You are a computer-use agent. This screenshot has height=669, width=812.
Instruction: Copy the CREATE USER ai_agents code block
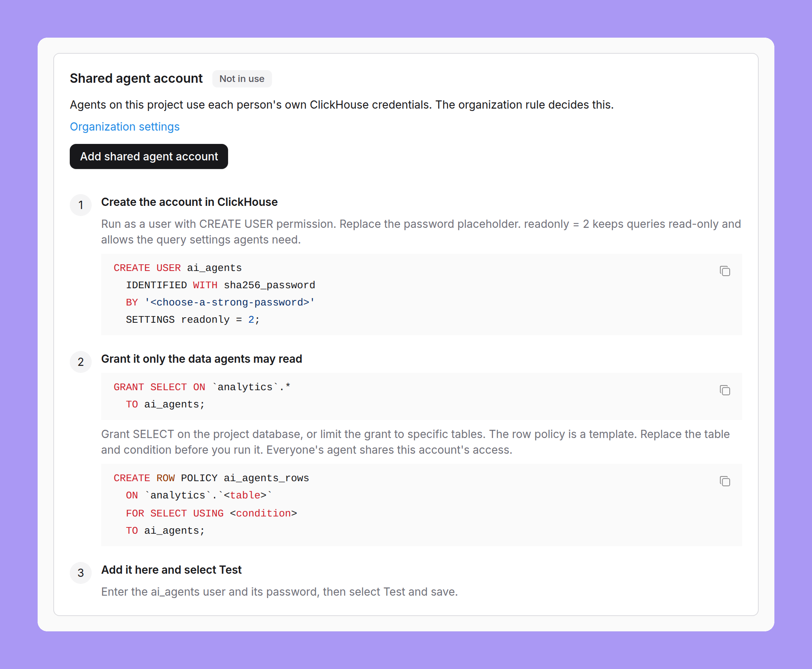pos(725,271)
